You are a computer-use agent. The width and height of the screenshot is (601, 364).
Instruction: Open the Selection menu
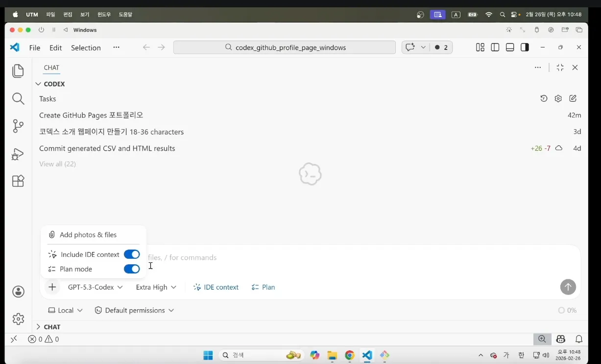86,47
